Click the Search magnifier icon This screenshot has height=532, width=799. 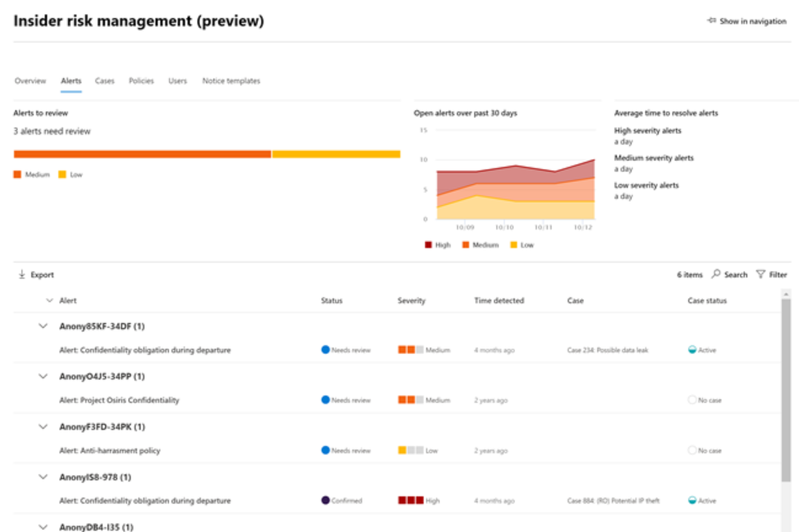[x=716, y=275]
